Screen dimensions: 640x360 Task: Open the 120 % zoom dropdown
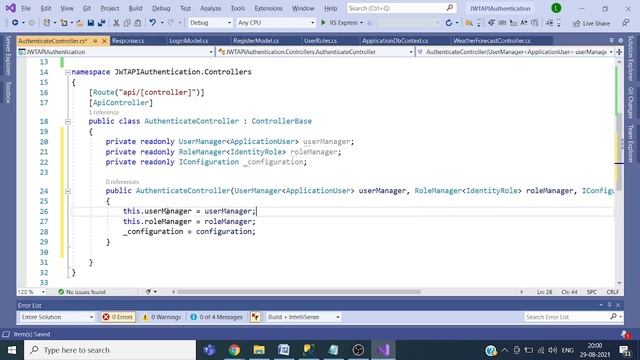coord(31,292)
